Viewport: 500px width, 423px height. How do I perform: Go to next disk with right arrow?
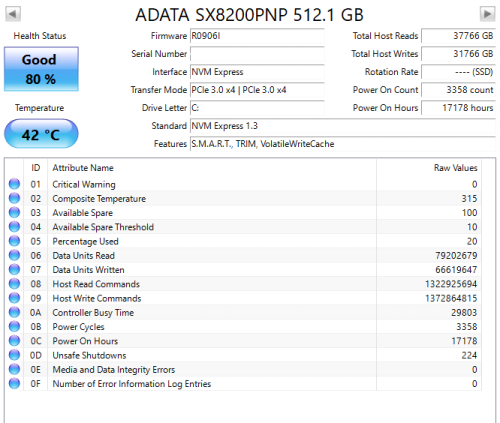point(487,14)
